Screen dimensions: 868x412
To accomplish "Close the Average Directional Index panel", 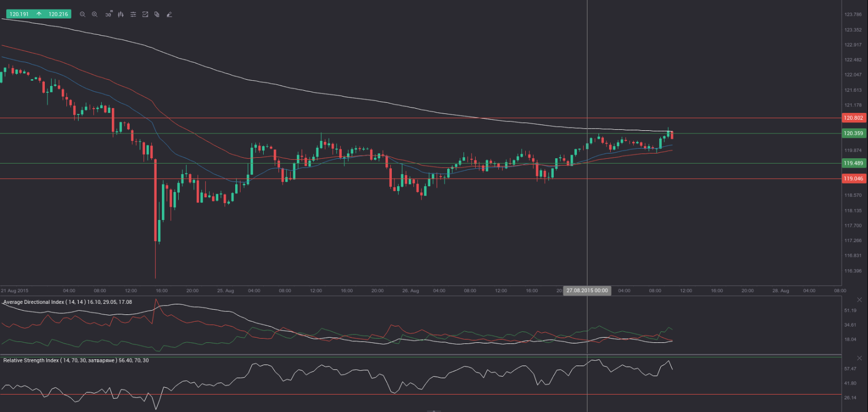I will pyautogui.click(x=859, y=300).
